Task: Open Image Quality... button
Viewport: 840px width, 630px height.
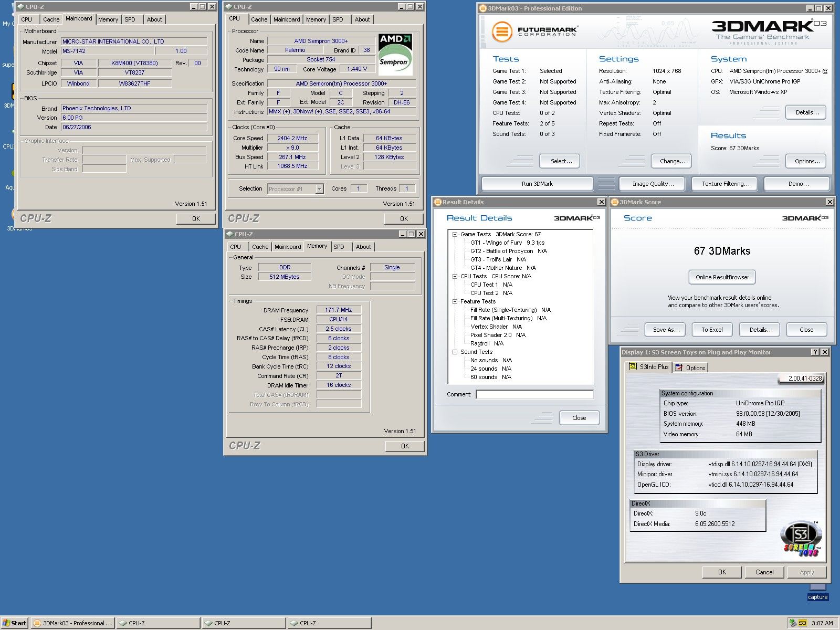Action: click(x=653, y=184)
